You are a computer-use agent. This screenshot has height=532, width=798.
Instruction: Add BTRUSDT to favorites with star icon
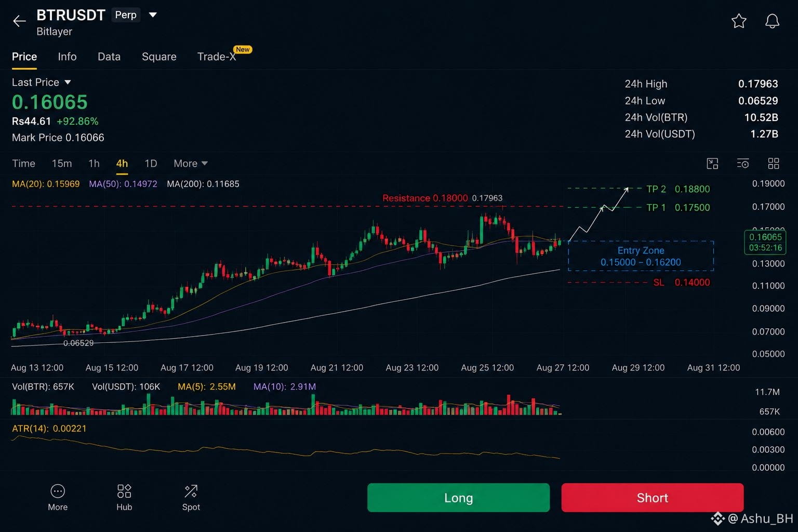(739, 21)
